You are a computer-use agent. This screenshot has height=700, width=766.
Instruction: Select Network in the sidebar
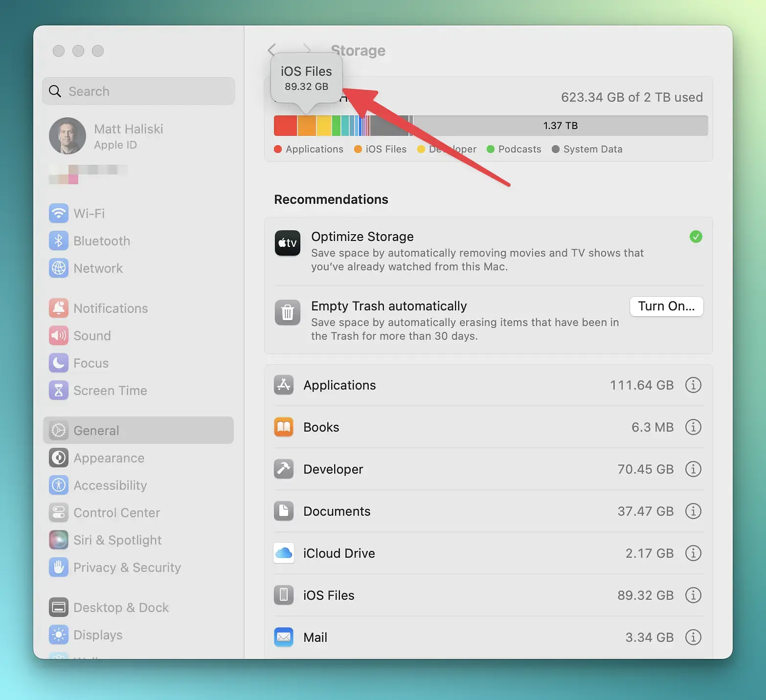click(138, 268)
